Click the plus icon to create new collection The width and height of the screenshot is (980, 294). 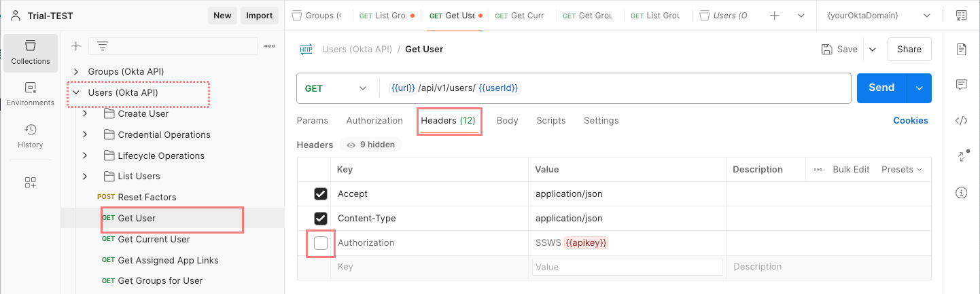76,46
